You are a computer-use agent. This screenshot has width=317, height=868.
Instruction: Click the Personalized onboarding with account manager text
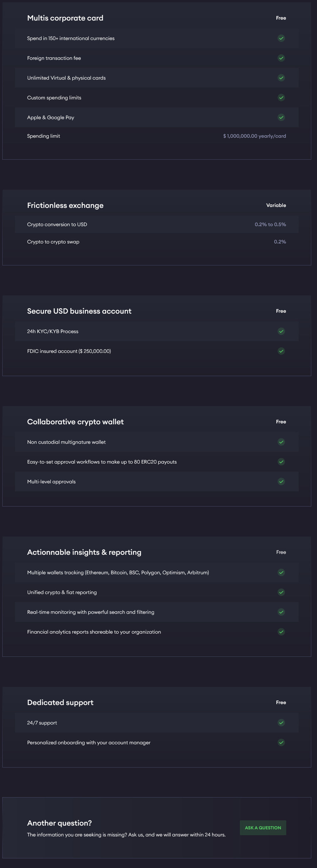[89, 743]
